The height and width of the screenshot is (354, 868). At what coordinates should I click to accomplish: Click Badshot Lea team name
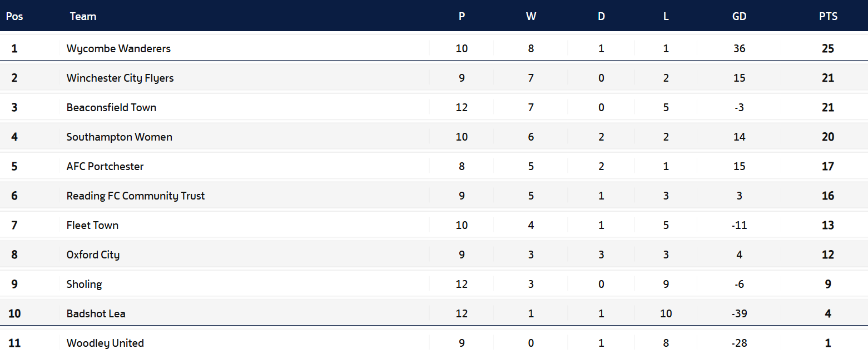pos(96,313)
